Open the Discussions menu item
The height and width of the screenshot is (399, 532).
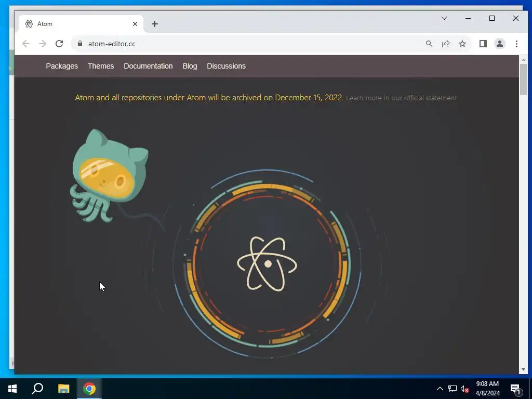pos(227,66)
